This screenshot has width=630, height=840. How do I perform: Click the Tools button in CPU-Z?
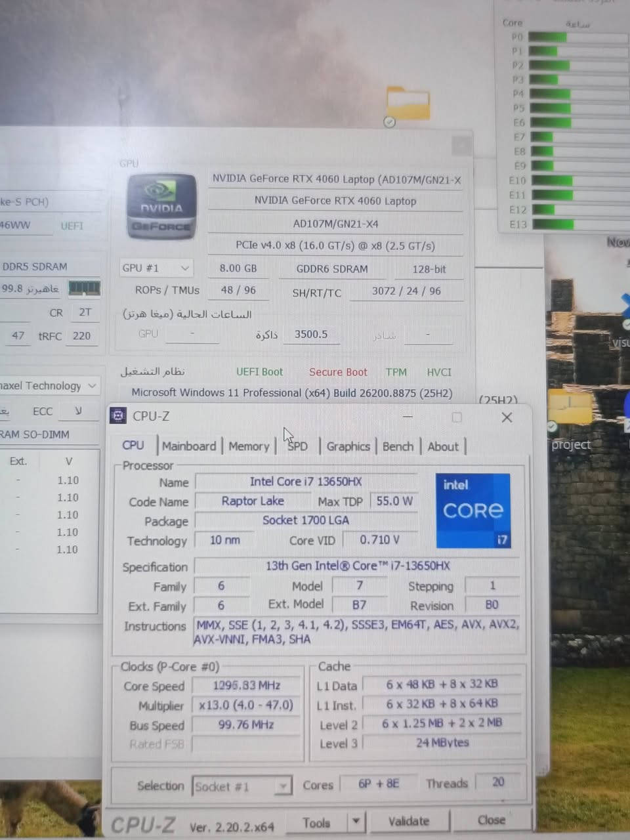pyautogui.click(x=316, y=823)
